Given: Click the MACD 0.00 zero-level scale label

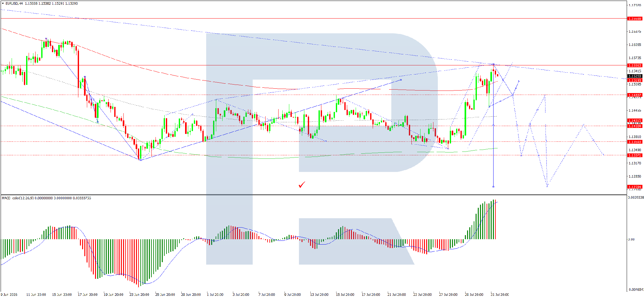Looking at the screenshot, I should 631,239.
